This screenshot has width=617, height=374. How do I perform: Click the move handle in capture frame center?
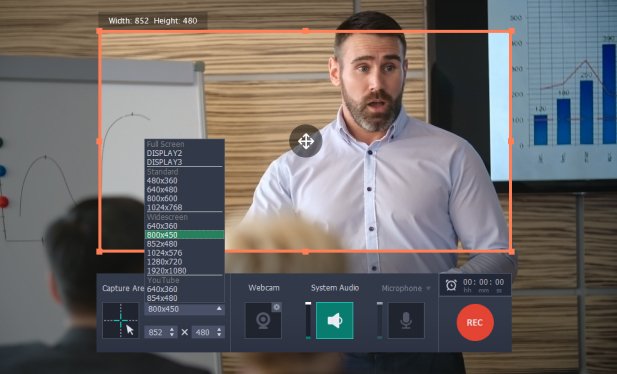[306, 141]
